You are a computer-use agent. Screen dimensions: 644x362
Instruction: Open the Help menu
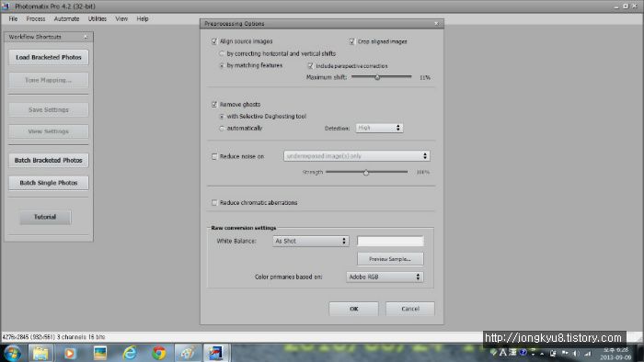pyautogui.click(x=143, y=19)
